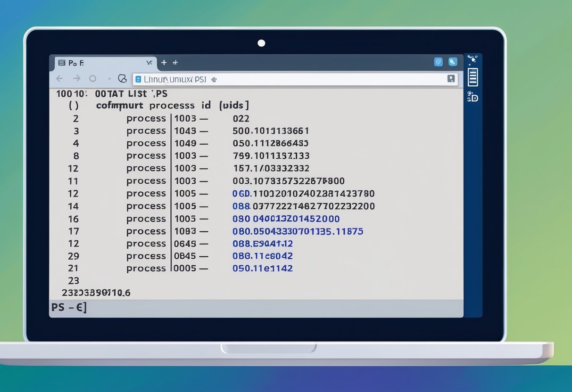Open the blue extensions icon in the toolbar
572x392 pixels.
[x=439, y=62]
